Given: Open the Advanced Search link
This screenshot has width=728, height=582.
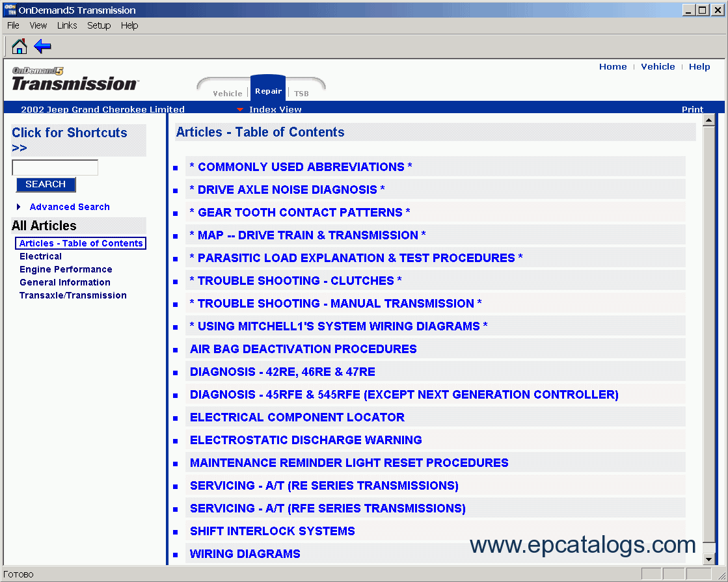Looking at the screenshot, I should [x=70, y=207].
